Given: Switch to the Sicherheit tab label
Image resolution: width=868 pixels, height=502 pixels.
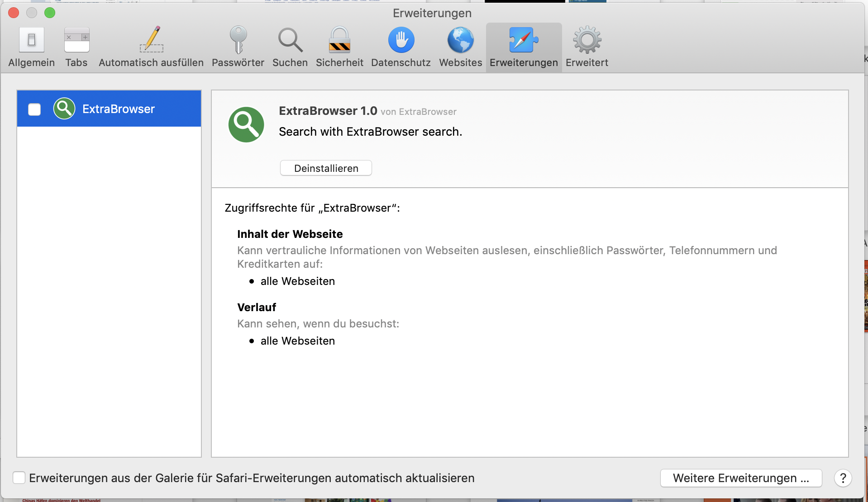Looking at the screenshot, I should coord(339,62).
